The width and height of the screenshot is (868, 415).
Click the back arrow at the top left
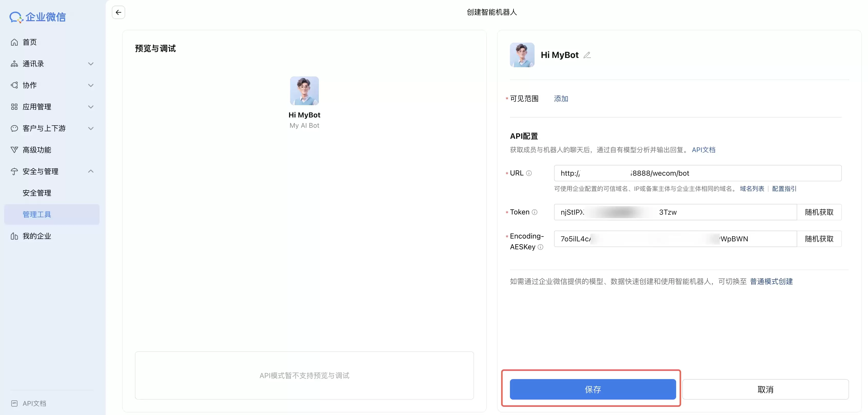pos(118,12)
